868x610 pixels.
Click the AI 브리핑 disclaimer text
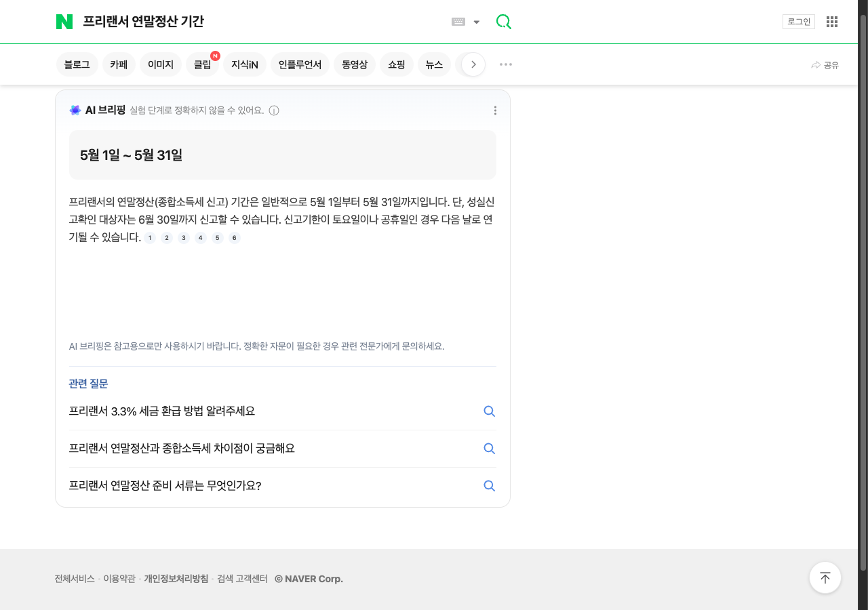(256, 346)
